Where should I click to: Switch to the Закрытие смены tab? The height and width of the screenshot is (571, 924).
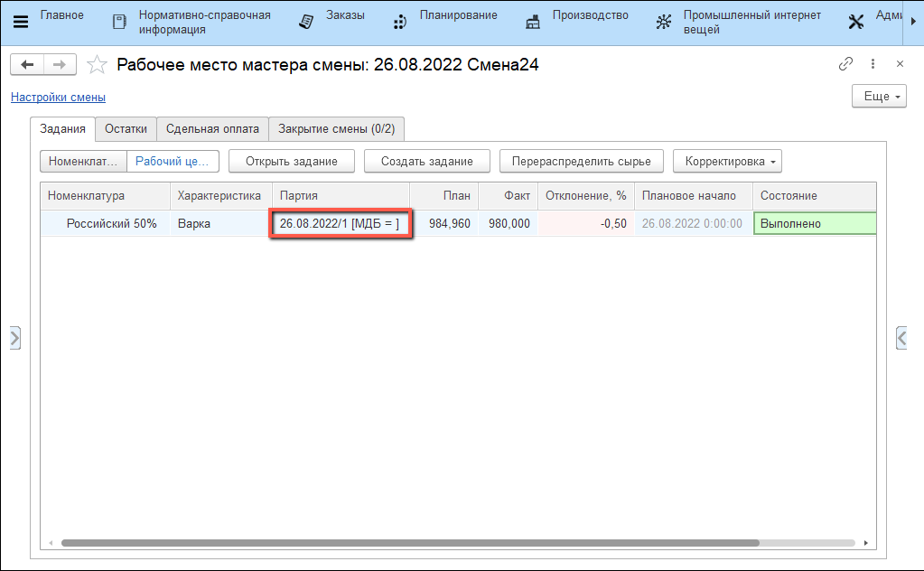pyautogui.click(x=336, y=129)
